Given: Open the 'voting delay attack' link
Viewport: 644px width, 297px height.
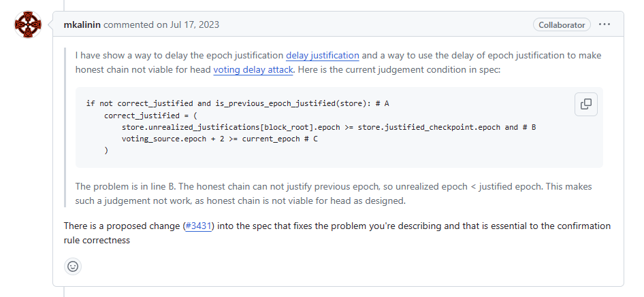Looking at the screenshot, I should [x=253, y=69].
